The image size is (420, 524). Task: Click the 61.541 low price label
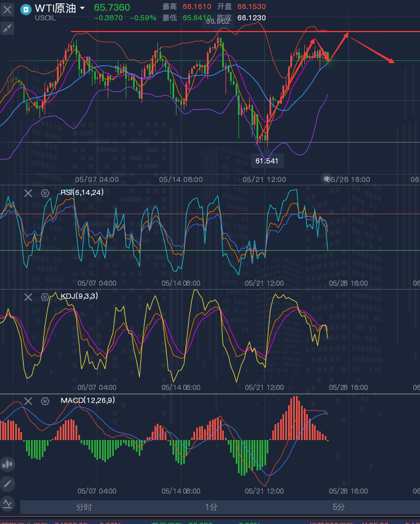(x=267, y=161)
